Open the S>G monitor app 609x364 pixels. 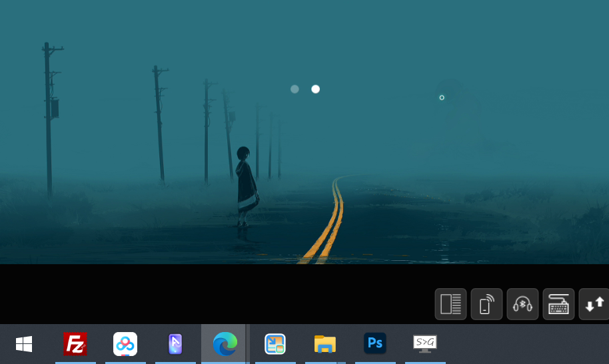[425, 344]
